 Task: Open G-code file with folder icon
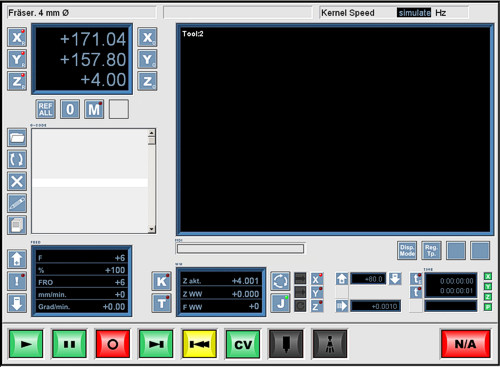tap(17, 137)
